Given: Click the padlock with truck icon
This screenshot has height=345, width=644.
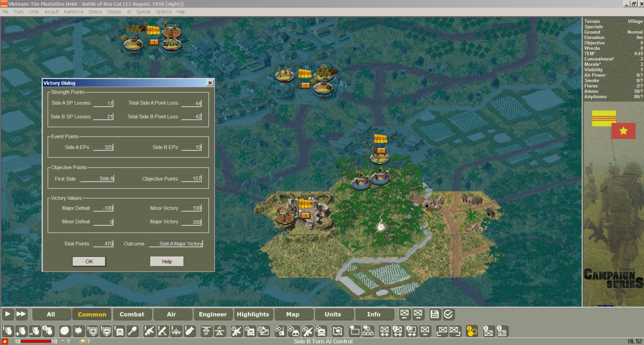Looking at the screenshot, I should click(x=249, y=331).
